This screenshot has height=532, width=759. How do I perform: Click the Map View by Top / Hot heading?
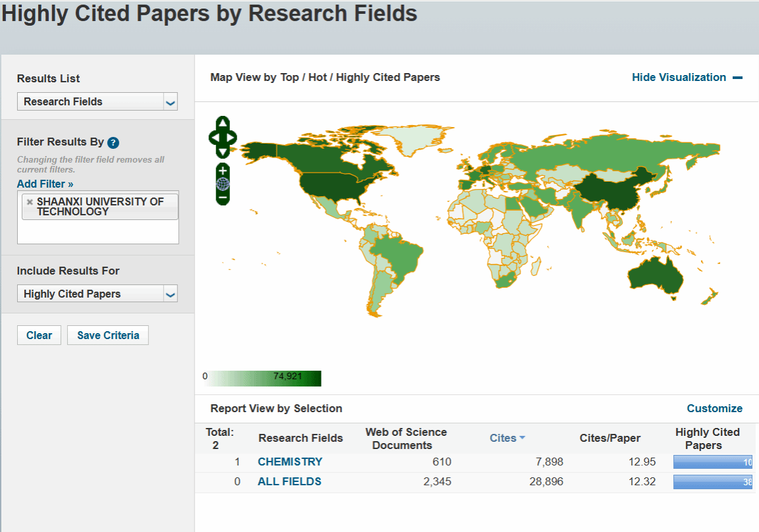pyautogui.click(x=325, y=78)
